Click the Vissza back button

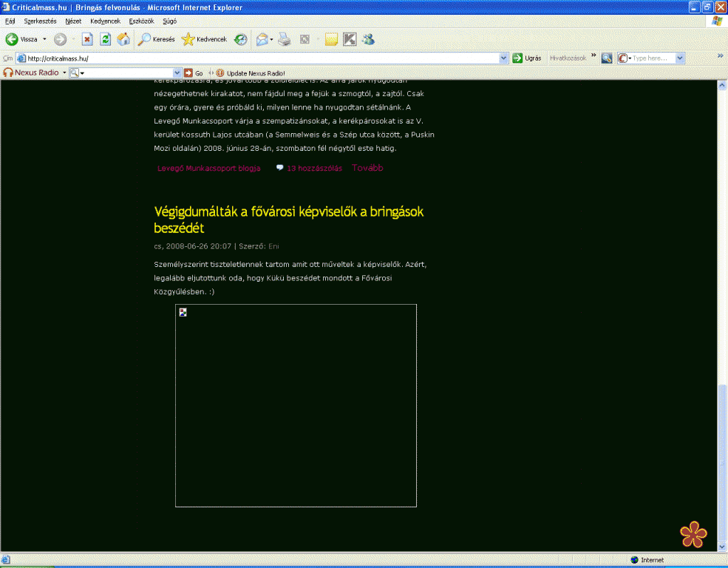click(22, 39)
